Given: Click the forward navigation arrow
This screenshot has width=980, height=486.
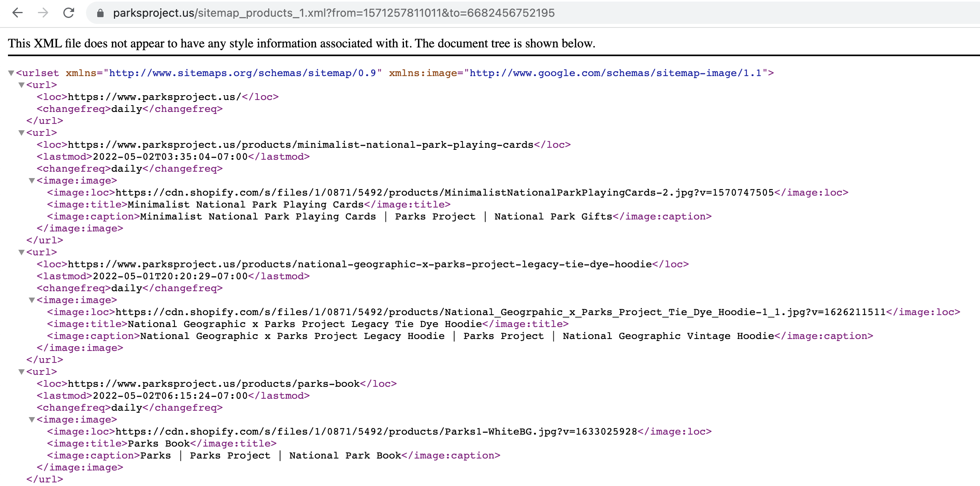Looking at the screenshot, I should 43,12.
